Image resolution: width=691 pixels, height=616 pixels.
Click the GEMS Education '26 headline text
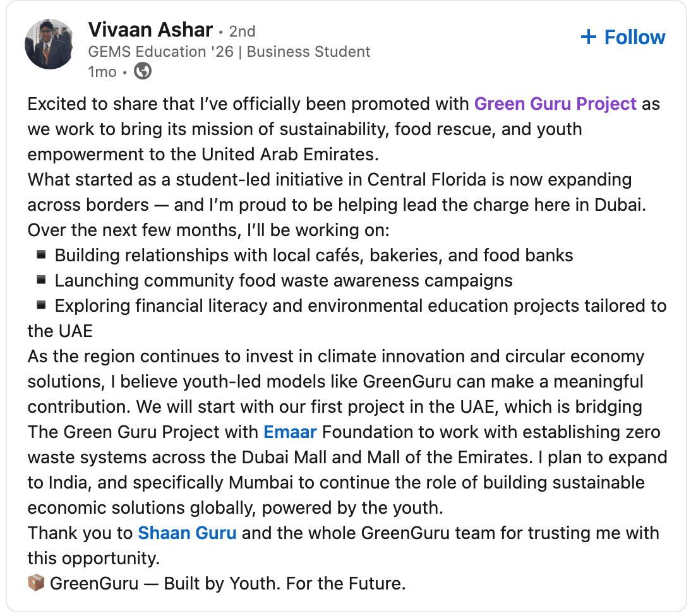point(229,51)
